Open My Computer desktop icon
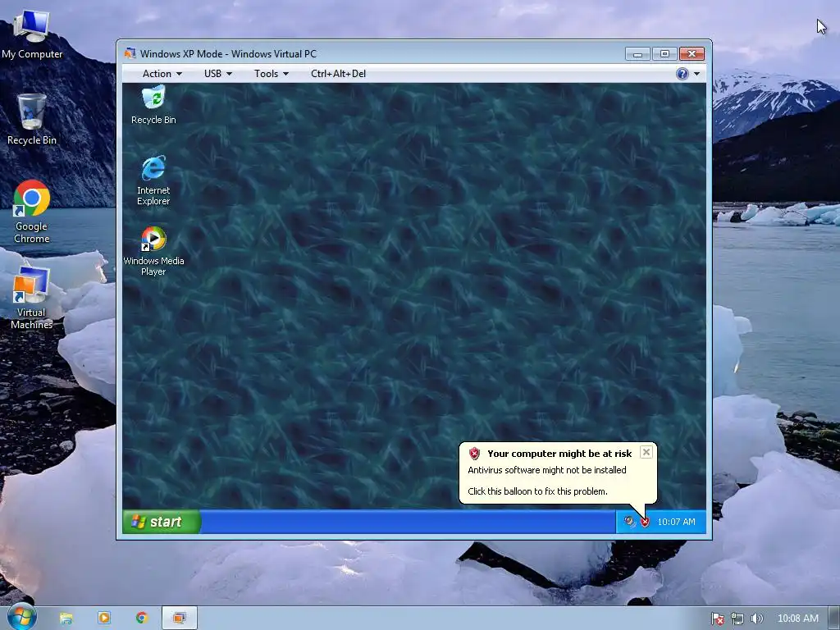This screenshot has width=840, height=630. 32,35
